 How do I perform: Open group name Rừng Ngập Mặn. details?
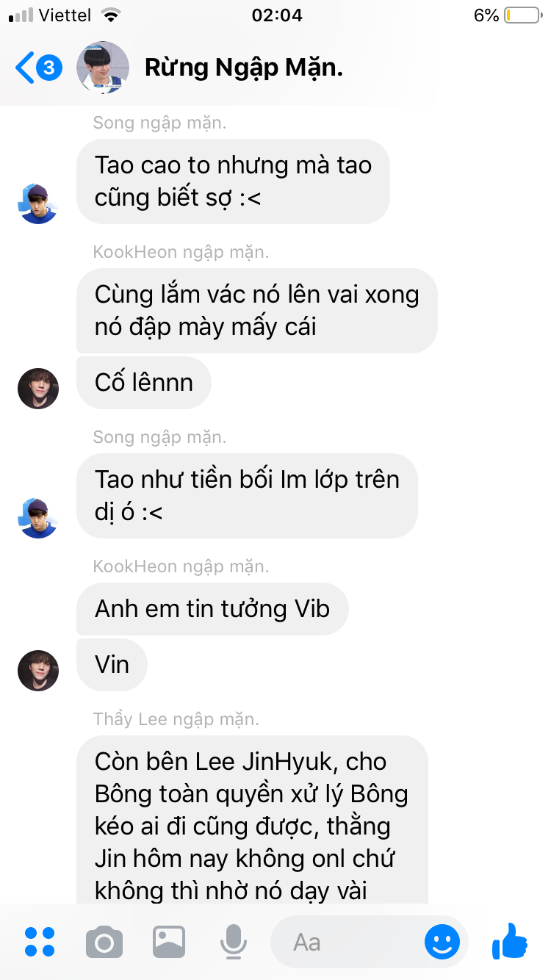[x=243, y=68]
